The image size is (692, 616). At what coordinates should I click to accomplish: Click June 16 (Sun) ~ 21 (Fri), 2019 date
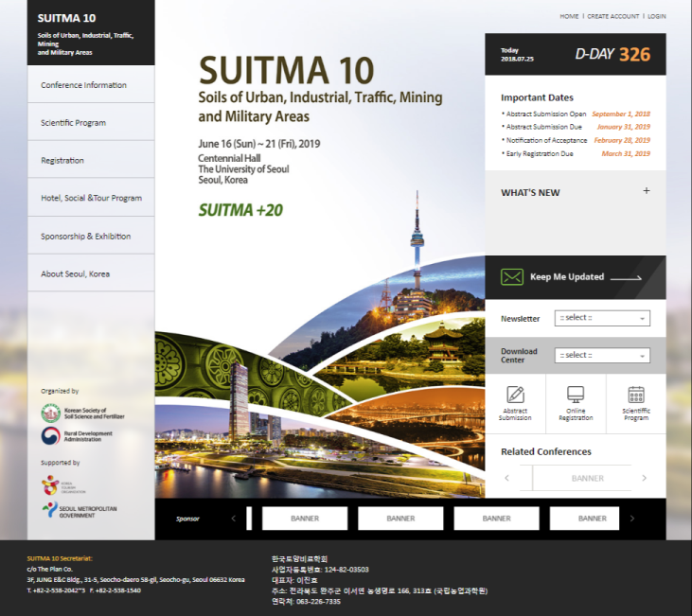259,144
